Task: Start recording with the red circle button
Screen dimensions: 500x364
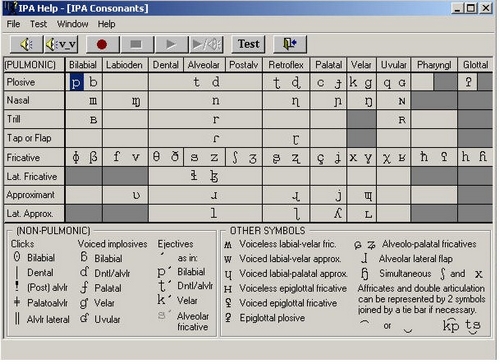Action: (x=102, y=44)
